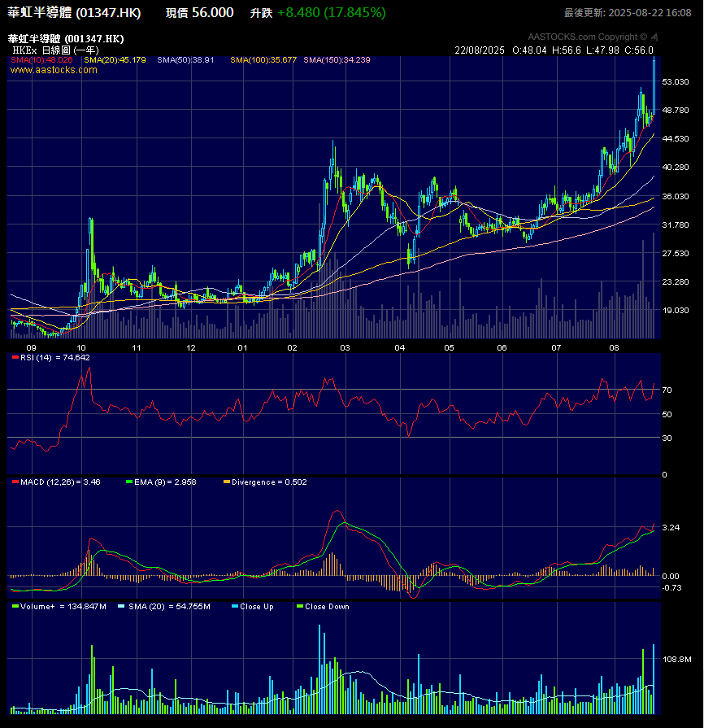Click the EMA (9) = 2.958 label
Viewport: 704px width, 728px height.
(x=165, y=482)
